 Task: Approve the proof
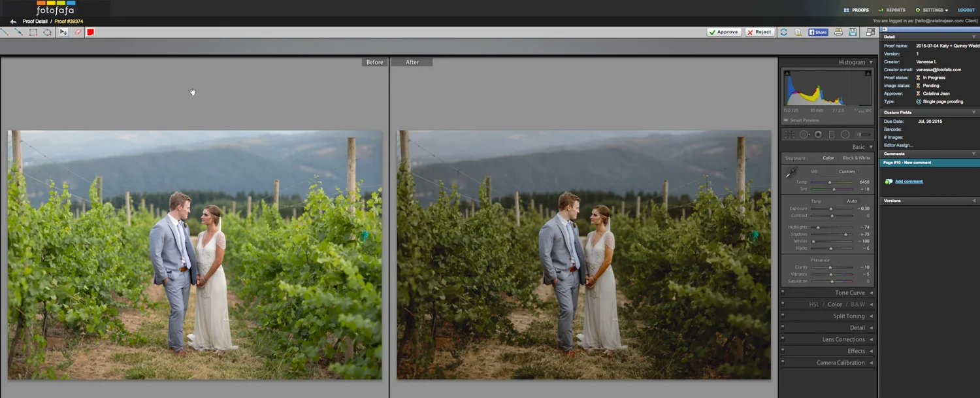point(724,32)
